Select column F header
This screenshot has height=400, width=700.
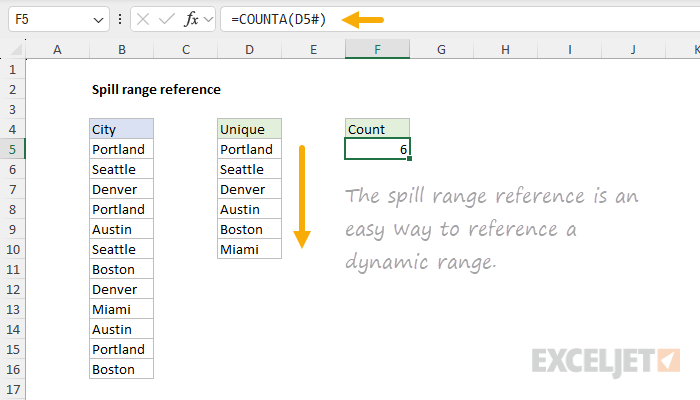pos(377,49)
